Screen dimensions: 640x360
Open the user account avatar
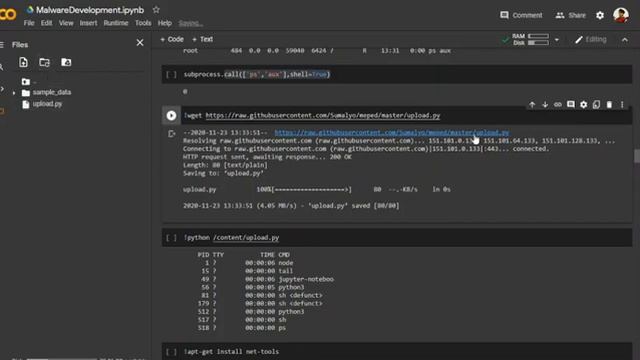click(621, 15)
